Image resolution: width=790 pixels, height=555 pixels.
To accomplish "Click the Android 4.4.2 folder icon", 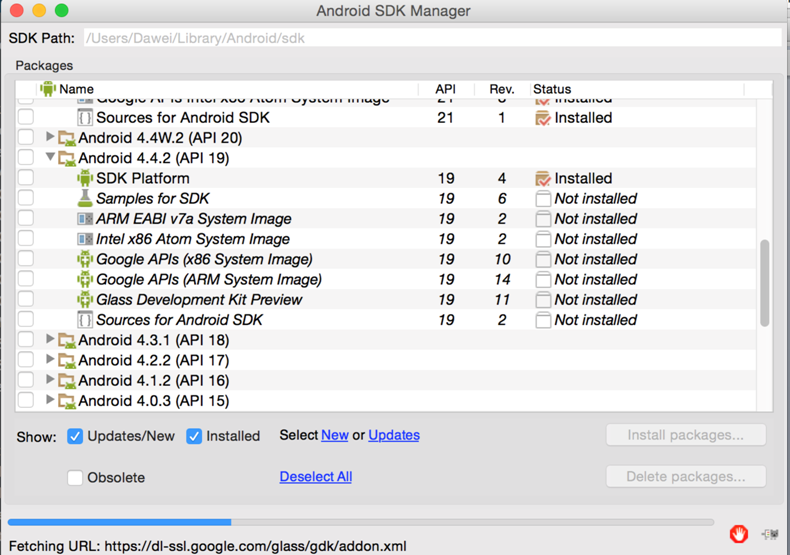I will point(67,159).
